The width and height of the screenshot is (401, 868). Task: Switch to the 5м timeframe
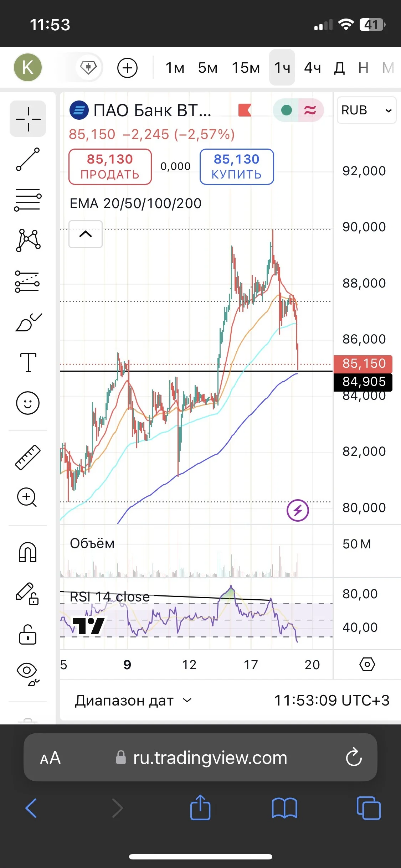tap(208, 68)
